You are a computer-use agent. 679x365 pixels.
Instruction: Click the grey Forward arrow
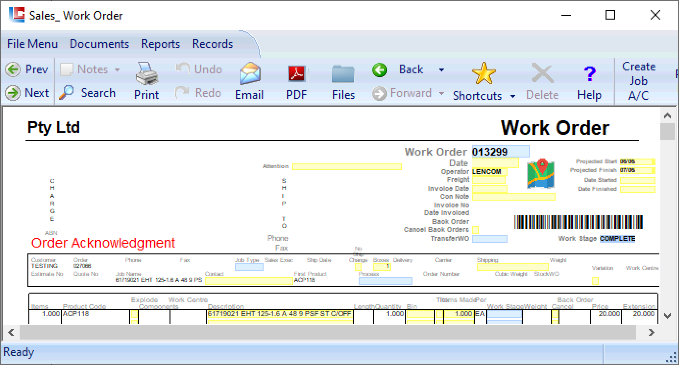pyautogui.click(x=379, y=93)
